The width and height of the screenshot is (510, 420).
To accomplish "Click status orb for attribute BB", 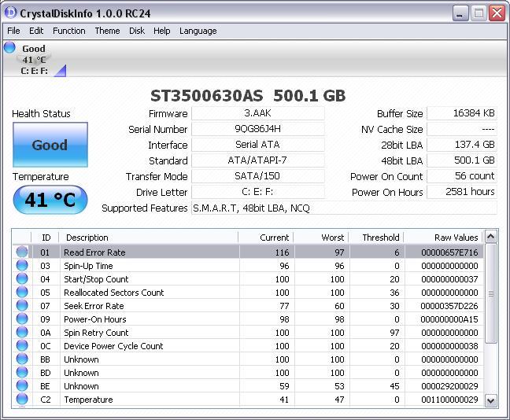I will point(22,359).
